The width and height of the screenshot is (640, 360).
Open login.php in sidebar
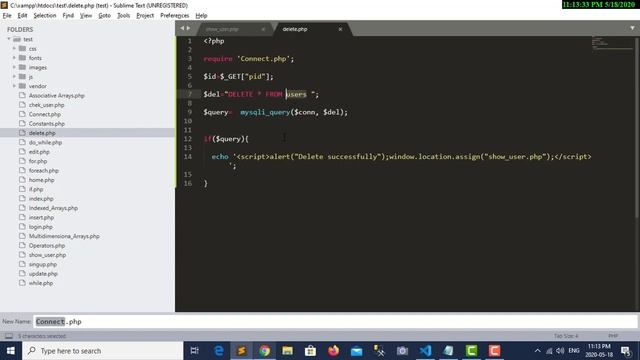coord(40,227)
